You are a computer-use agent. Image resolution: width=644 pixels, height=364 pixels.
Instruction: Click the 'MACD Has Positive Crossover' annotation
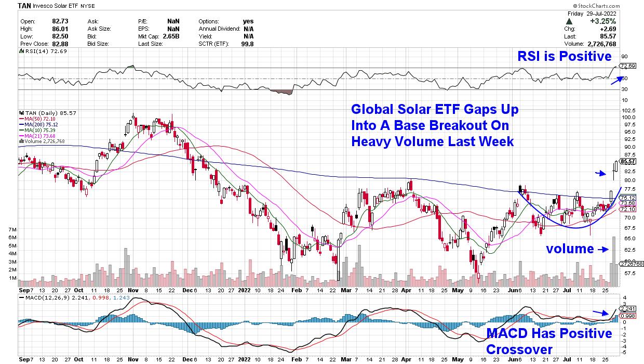[x=549, y=341]
